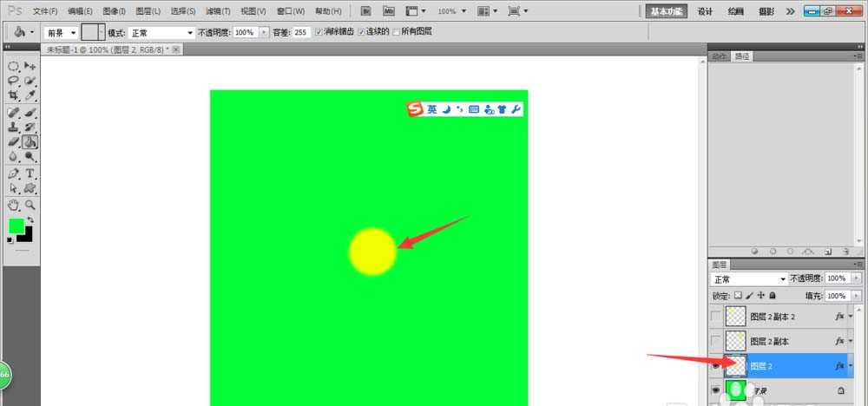Select the Crop tool

pos(13,95)
